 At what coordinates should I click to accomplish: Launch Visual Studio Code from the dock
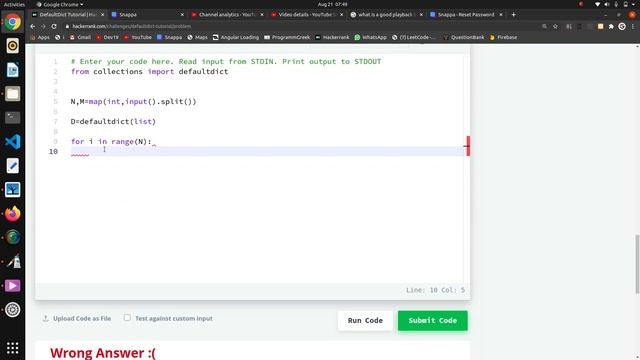(x=13, y=142)
